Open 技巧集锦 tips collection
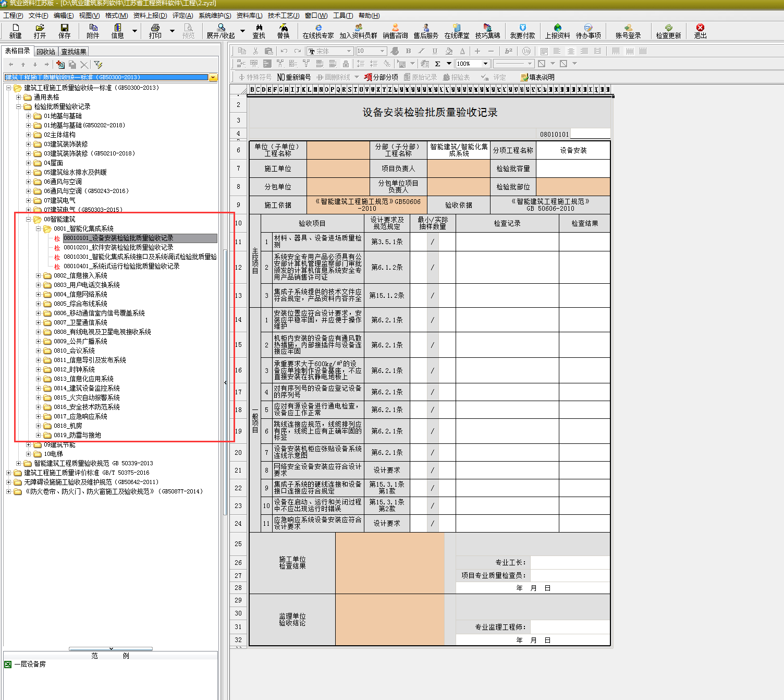The height and width of the screenshot is (700, 784). point(487,31)
